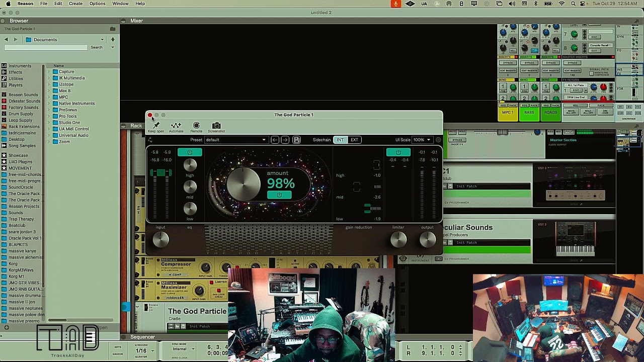Click the Browser search input field
The width and height of the screenshot is (644, 362).
point(46,48)
